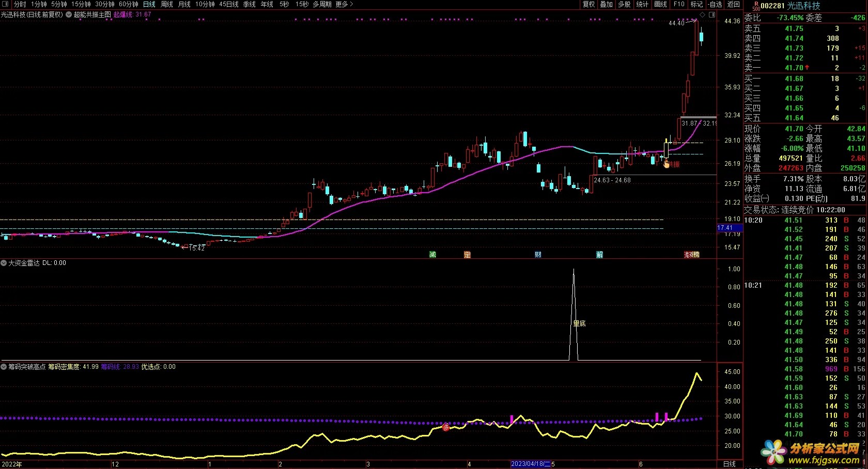868x469 pixels.
Task: Click the 委比 -73.45% value
Action: click(x=790, y=18)
